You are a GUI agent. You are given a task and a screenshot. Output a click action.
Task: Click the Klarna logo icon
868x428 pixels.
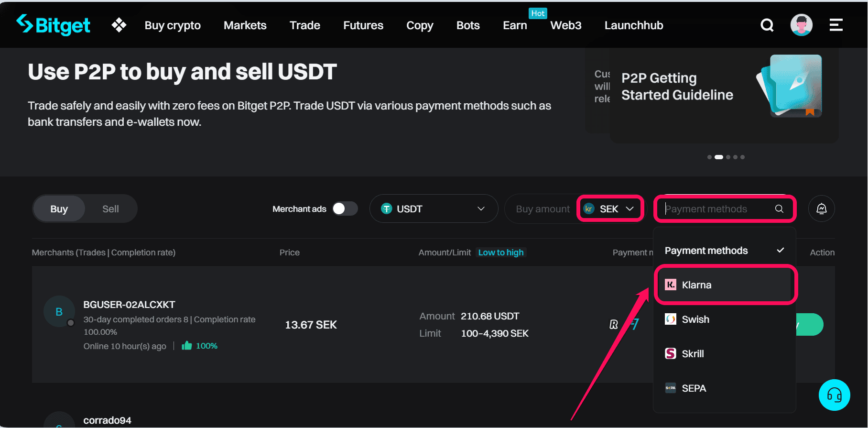click(x=671, y=285)
